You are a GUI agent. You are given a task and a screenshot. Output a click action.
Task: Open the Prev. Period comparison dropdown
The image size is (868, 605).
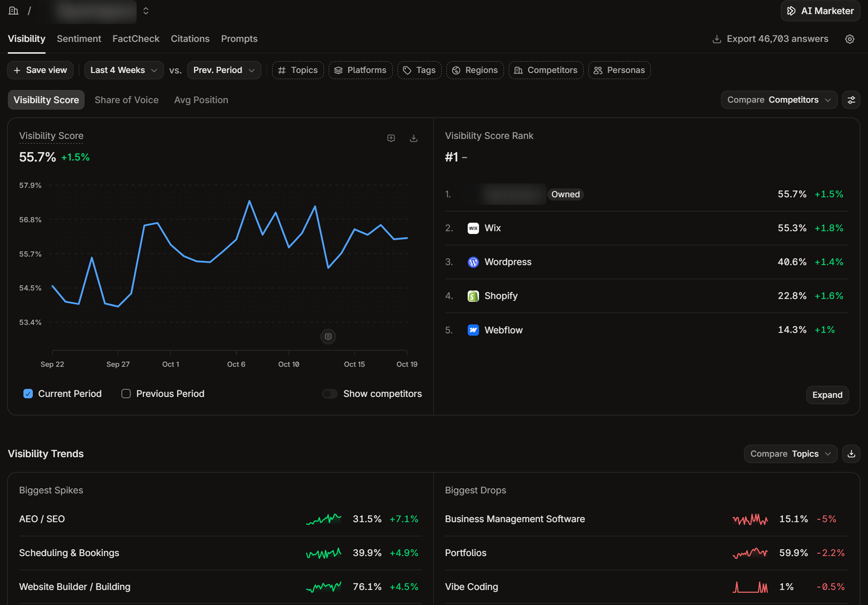[224, 70]
